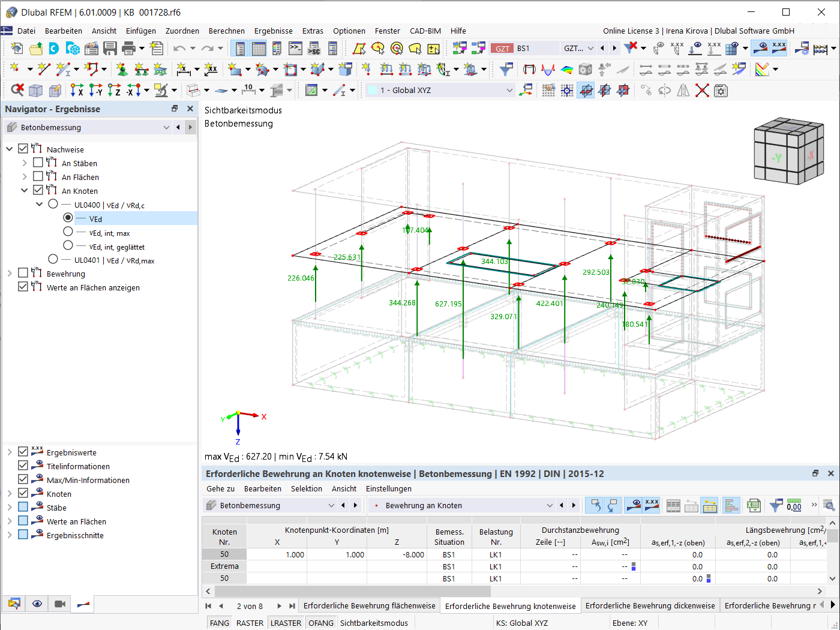840x630 pixels.
Task: Select the VEd, int, geglättet radio button
Action: [x=68, y=245]
